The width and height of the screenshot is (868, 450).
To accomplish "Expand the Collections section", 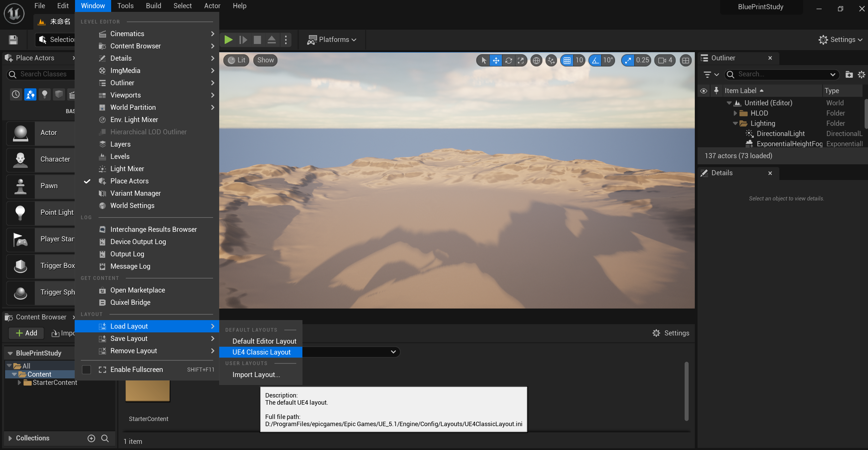I will point(10,438).
